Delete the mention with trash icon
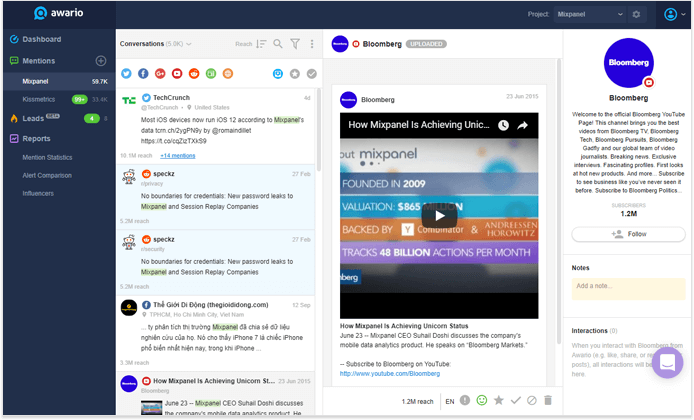Viewport: 694px width, 420px height. [548, 400]
